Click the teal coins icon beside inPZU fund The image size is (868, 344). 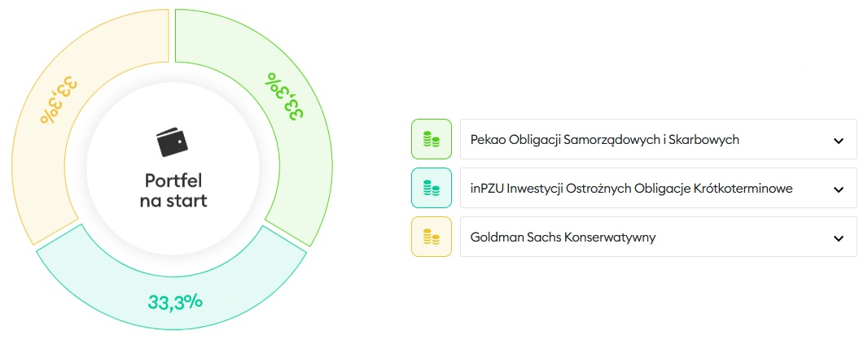pos(432,188)
